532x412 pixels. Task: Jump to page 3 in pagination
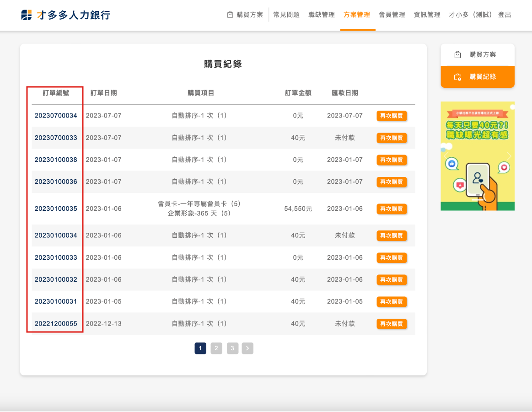click(x=232, y=348)
